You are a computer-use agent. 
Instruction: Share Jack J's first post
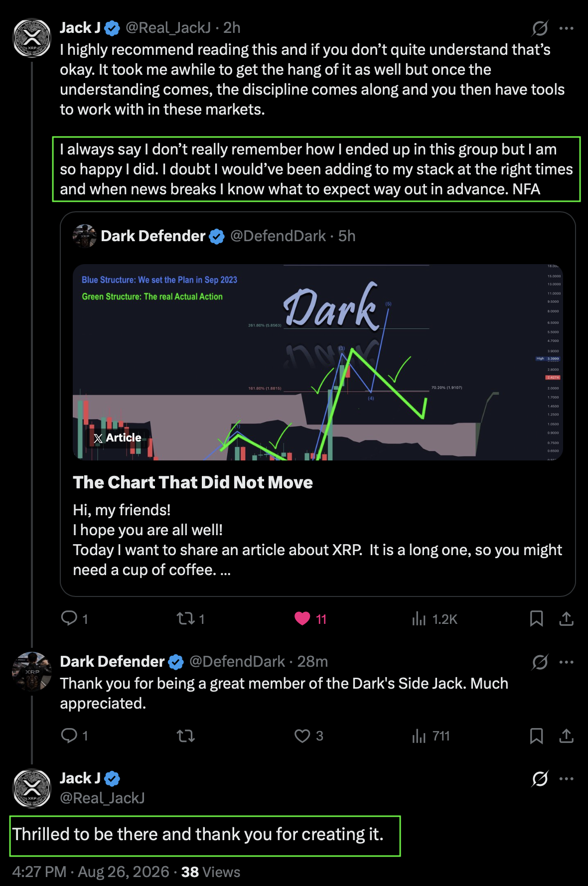coord(566,618)
